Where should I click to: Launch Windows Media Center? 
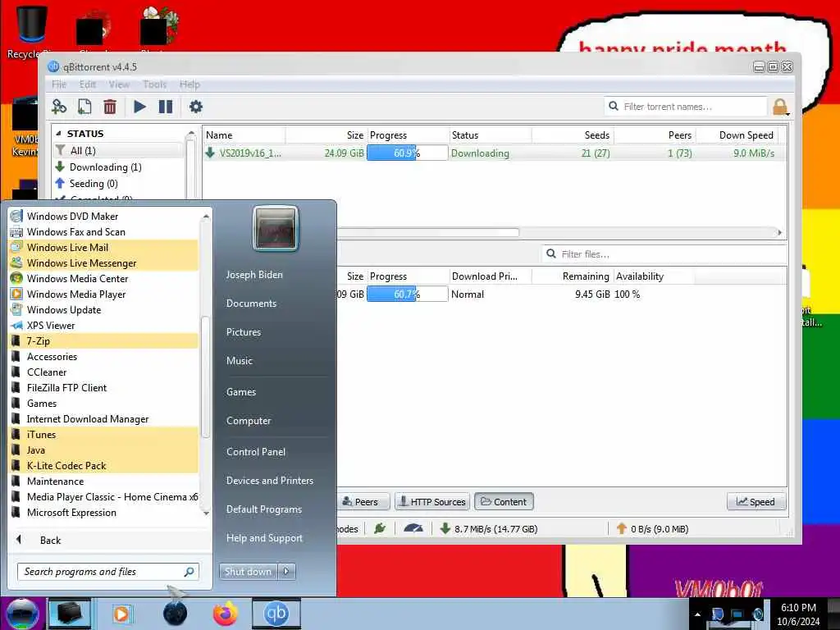click(104, 279)
